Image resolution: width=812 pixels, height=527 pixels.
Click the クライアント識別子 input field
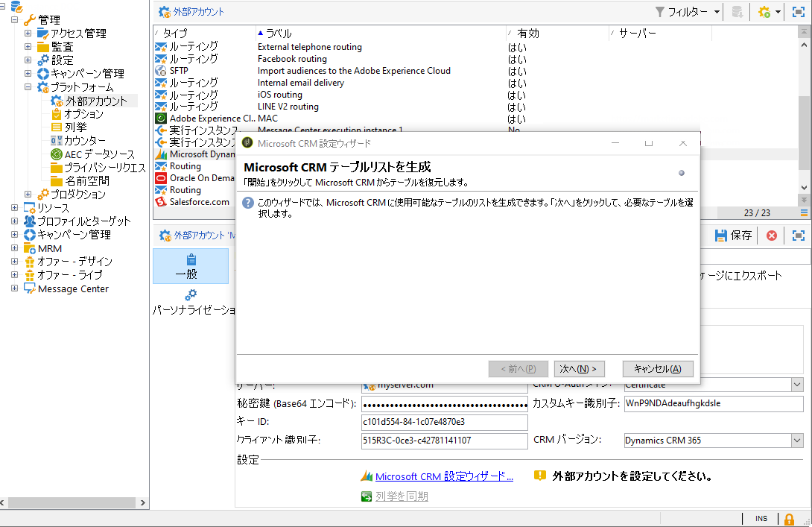tap(444, 441)
